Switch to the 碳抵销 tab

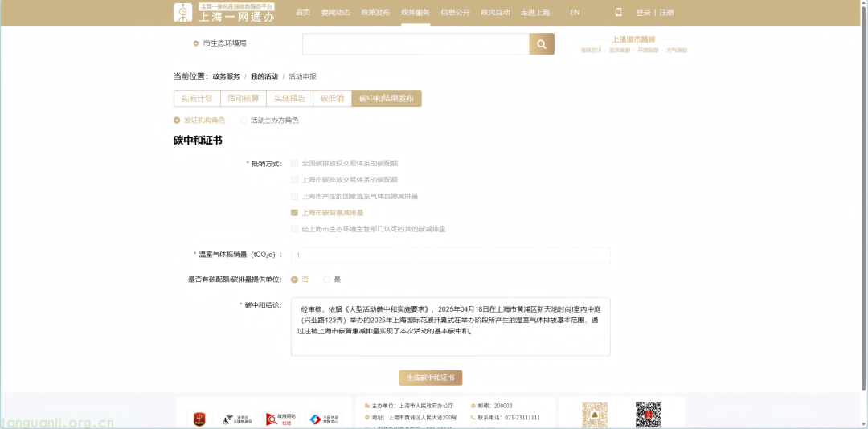(x=332, y=99)
